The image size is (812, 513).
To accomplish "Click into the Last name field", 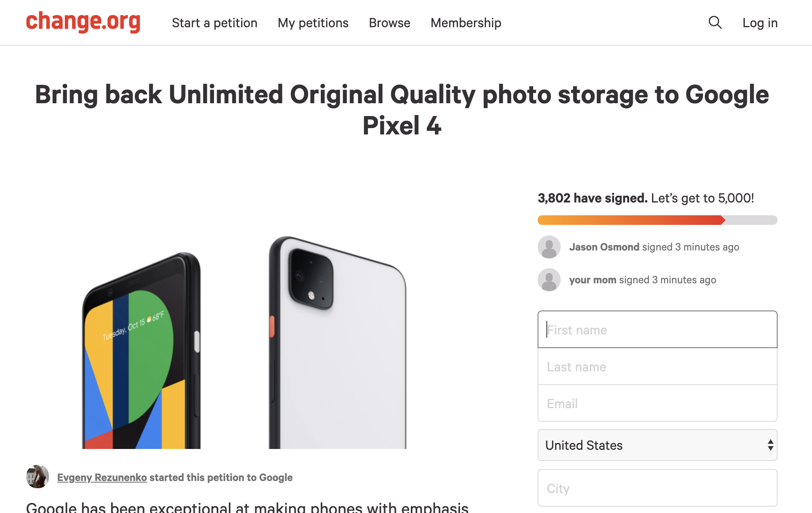I will 657,367.
